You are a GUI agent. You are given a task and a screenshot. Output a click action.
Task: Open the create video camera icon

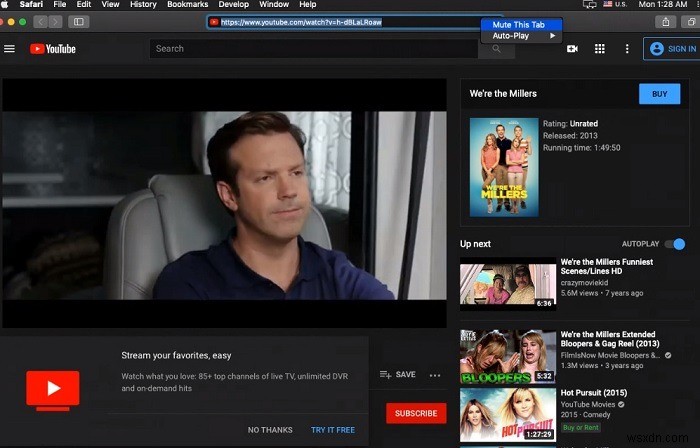[573, 48]
